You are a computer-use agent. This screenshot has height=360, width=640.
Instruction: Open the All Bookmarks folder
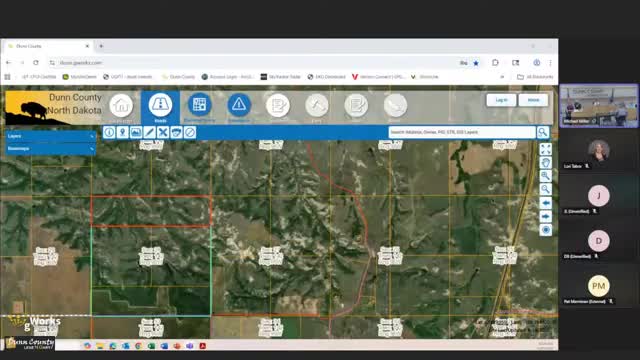(535, 77)
